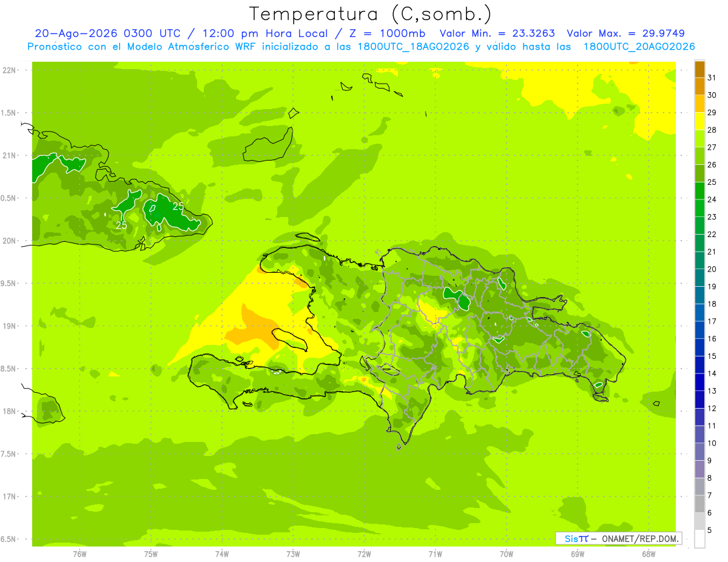Click the "69W" longitude axis label
728x562 pixels.
[x=578, y=554]
